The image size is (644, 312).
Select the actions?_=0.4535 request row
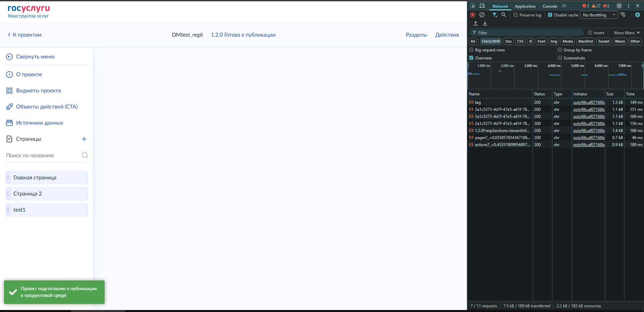tap(555, 145)
